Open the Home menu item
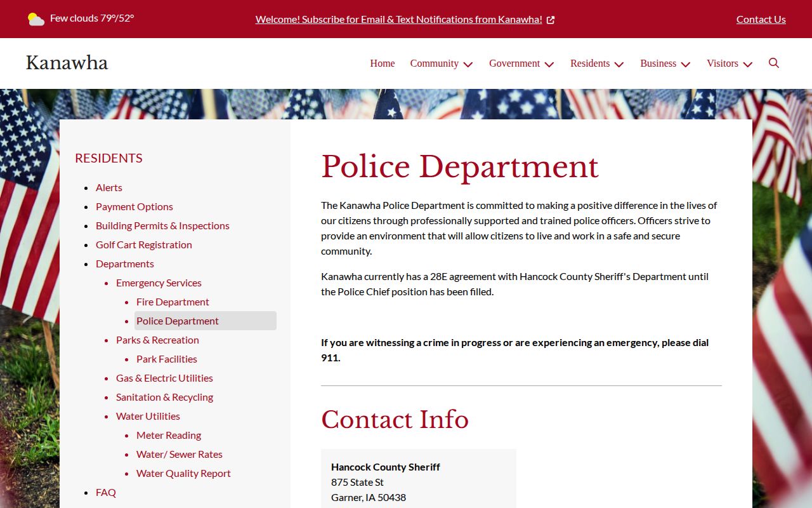Image resolution: width=812 pixels, height=508 pixels. coord(383,63)
